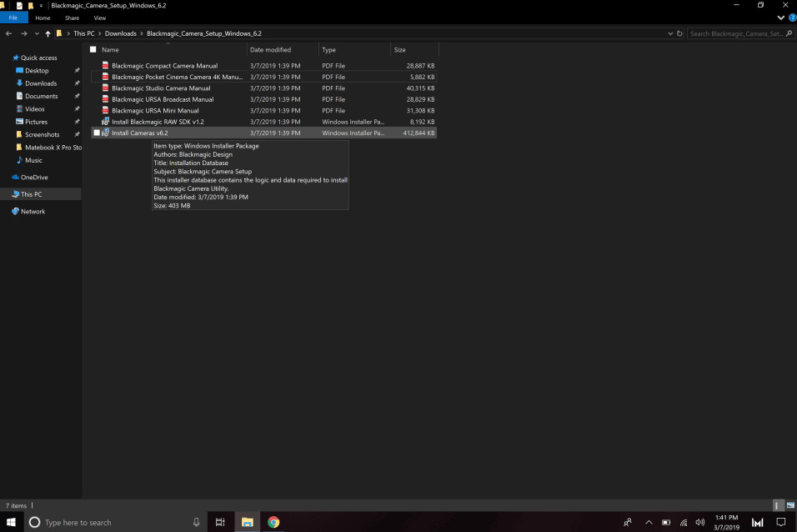Open Pictures in navigation pane
The height and width of the screenshot is (532, 797).
coord(36,122)
